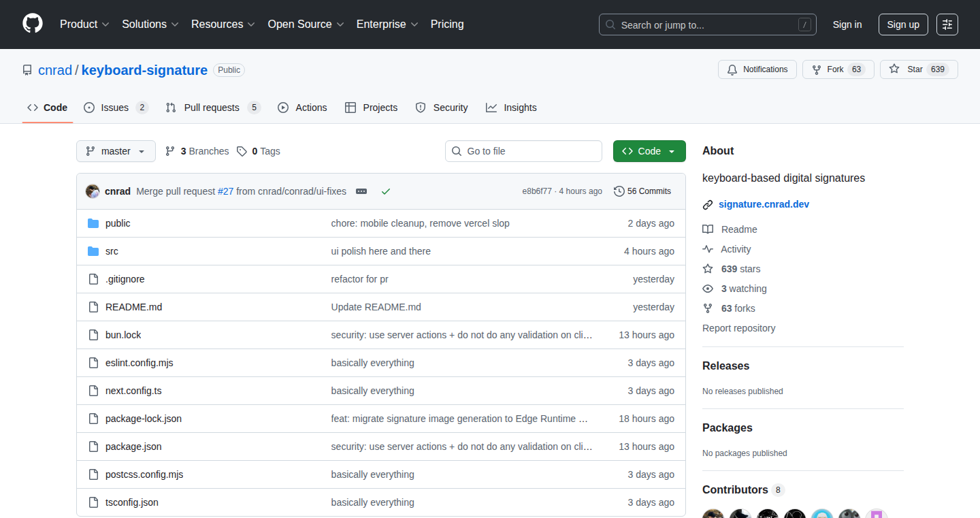
Task: Select the Code tab
Action: (48, 108)
